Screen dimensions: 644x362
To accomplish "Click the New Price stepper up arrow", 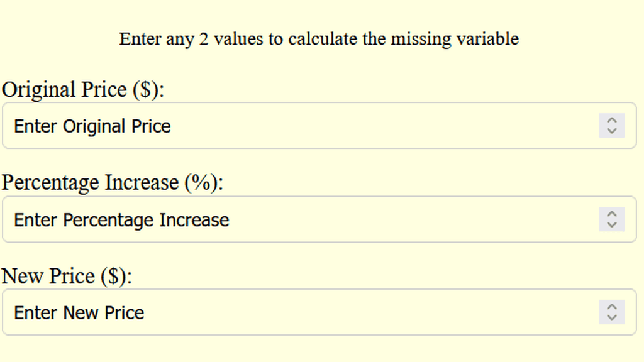I will point(611,307).
